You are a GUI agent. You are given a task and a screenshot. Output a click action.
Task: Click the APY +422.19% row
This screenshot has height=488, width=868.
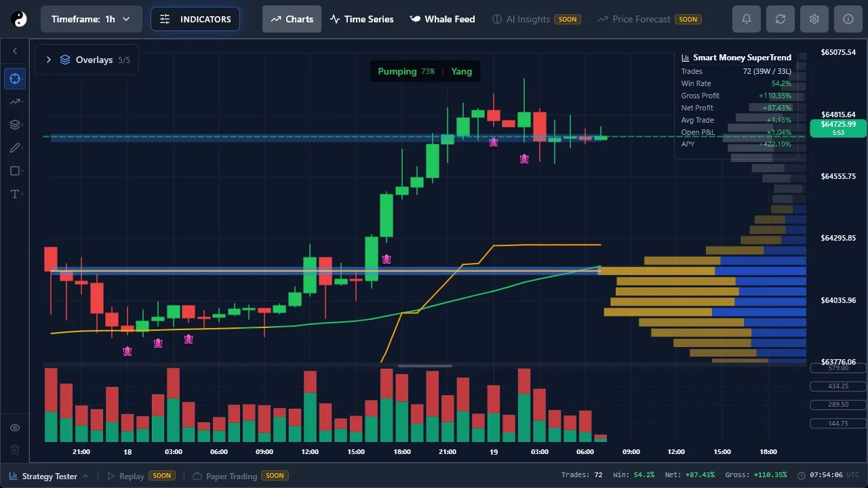click(x=736, y=144)
